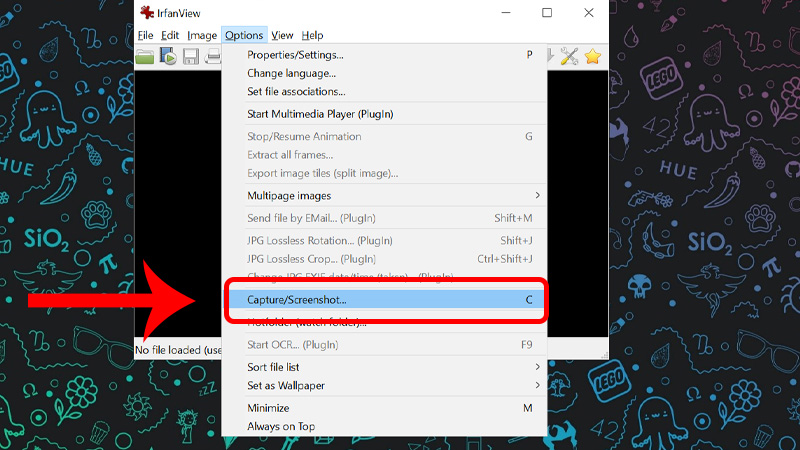Click the 'No file loaded' status bar text
Viewport: 800px width, 450px height.
click(178, 350)
